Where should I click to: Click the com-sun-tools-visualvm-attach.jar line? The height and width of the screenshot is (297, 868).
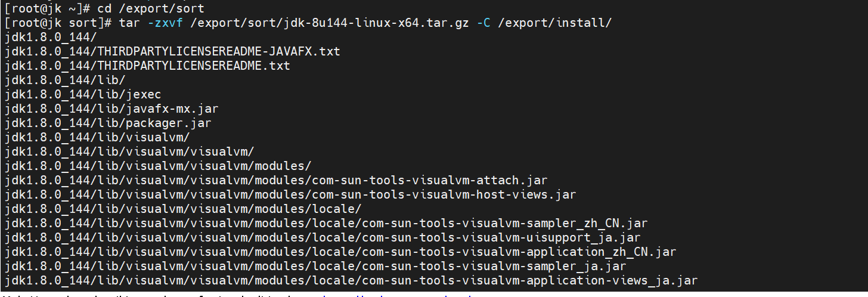click(x=275, y=180)
